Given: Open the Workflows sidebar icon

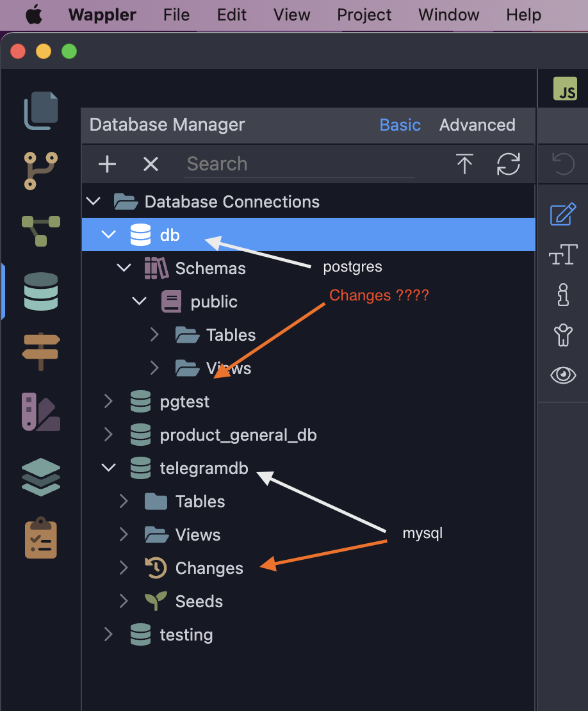Looking at the screenshot, I should pos(41,231).
